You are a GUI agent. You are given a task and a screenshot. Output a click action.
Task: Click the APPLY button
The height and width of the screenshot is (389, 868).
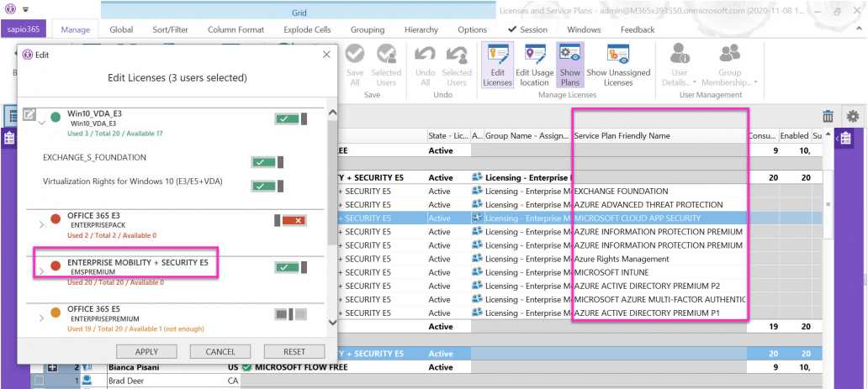[146, 351]
